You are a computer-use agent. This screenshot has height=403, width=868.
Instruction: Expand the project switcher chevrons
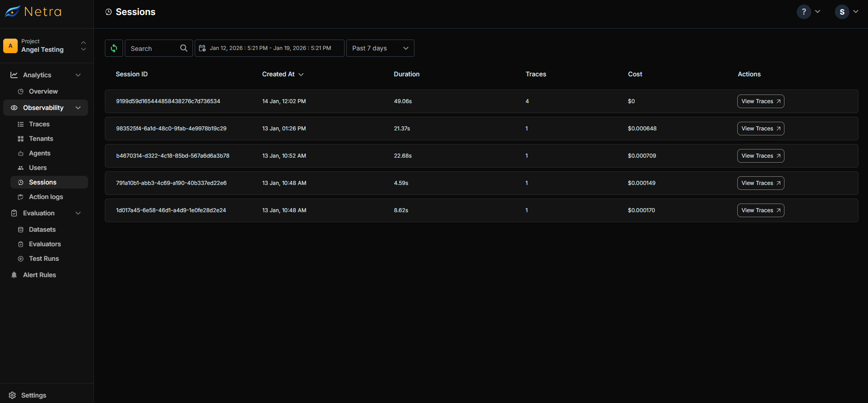tap(84, 46)
